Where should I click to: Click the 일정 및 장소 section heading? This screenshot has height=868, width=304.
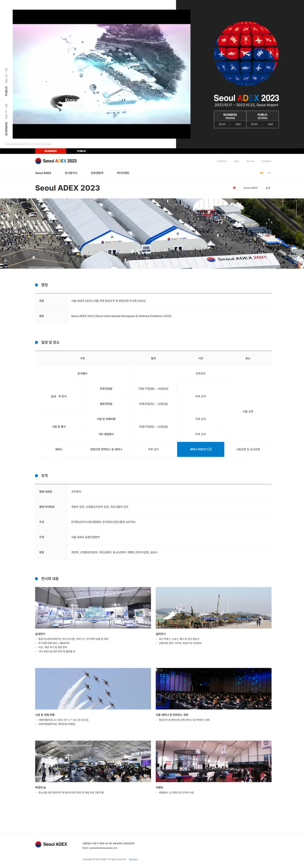tap(50, 342)
